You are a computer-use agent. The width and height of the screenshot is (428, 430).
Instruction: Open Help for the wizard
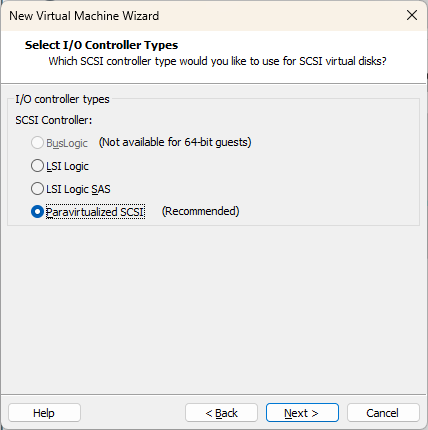[x=44, y=413]
